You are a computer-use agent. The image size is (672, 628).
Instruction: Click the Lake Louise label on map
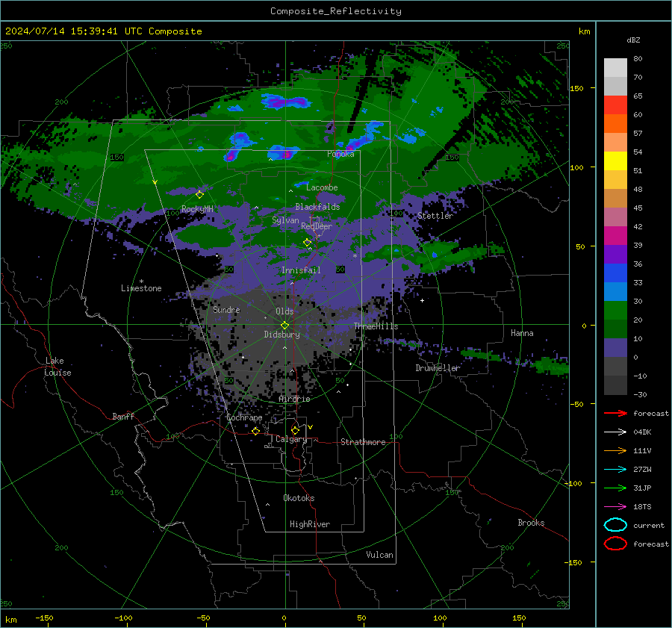tap(58, 367)
